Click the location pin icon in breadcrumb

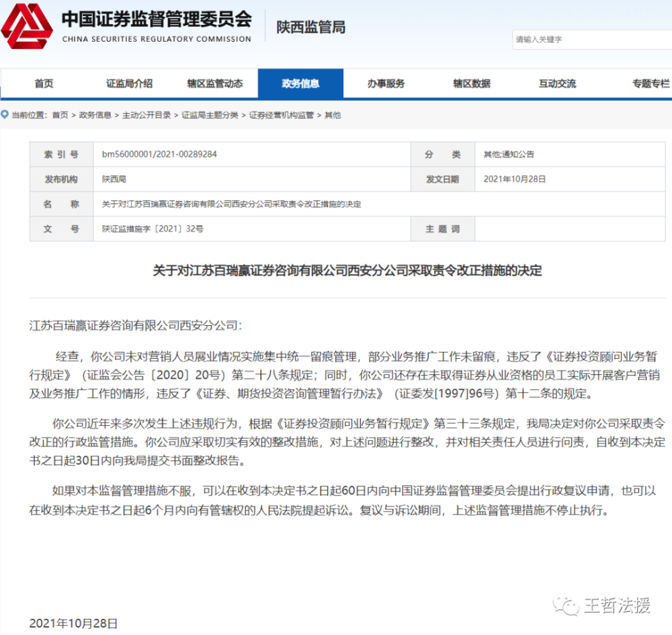pyautogui.click(x=5, y=114)
